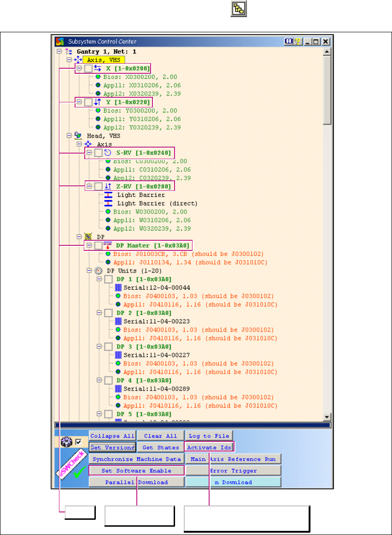Image resolution: width=392 pixels, height=535 pixels.
Task: Click the Light Barrier (direct) icon
Action: pyautogui.click(x=108, y=203)
